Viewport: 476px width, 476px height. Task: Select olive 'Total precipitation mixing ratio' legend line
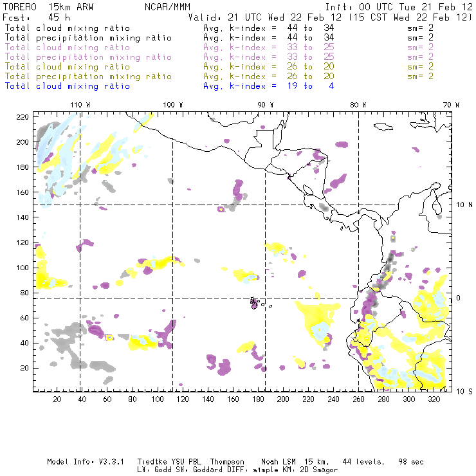pyautogui.click(x=88, y=76)
